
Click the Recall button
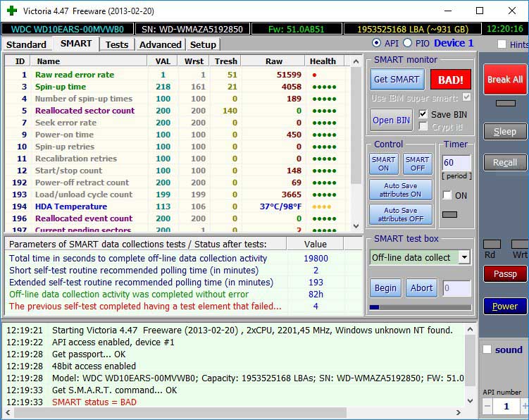505,162
